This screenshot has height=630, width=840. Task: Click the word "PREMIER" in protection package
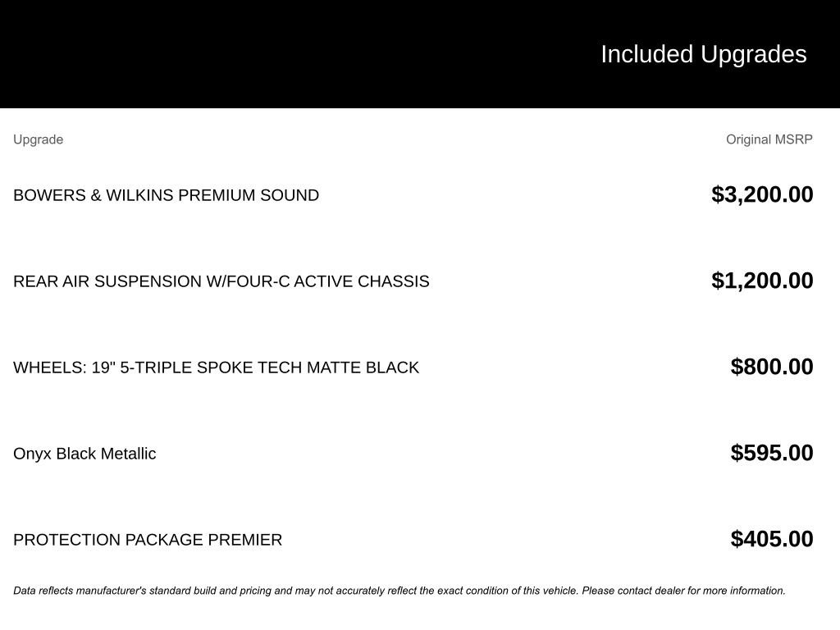(x=244, y=540)
